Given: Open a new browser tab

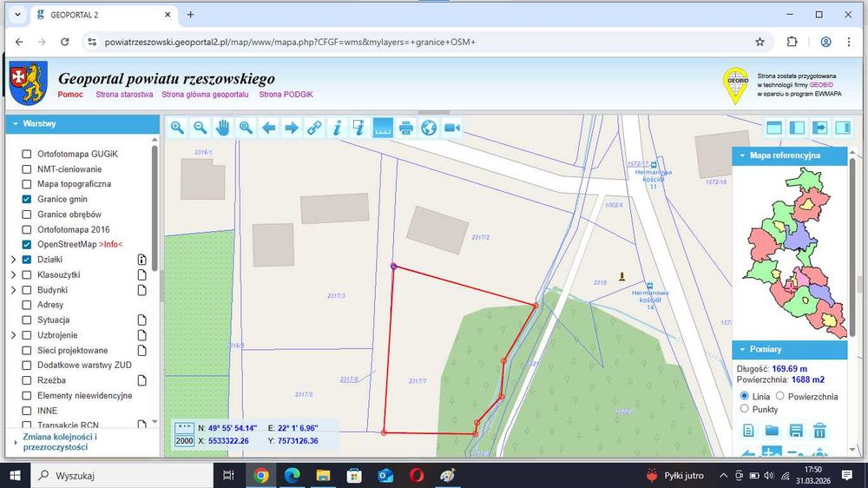Looking at the screenshot, I should 190,15.
